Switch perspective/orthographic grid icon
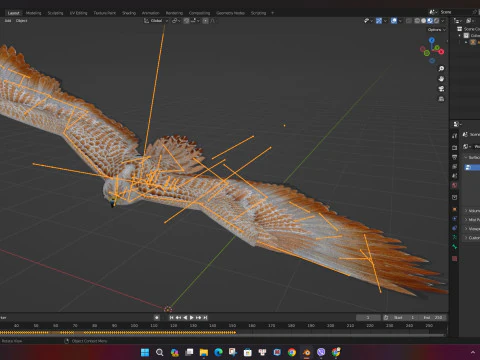Viewport: 480px width, 360px height. pos(441,99)
